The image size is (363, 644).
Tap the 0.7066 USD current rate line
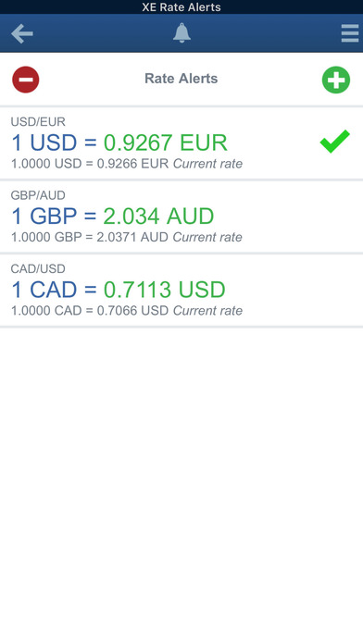127,311
